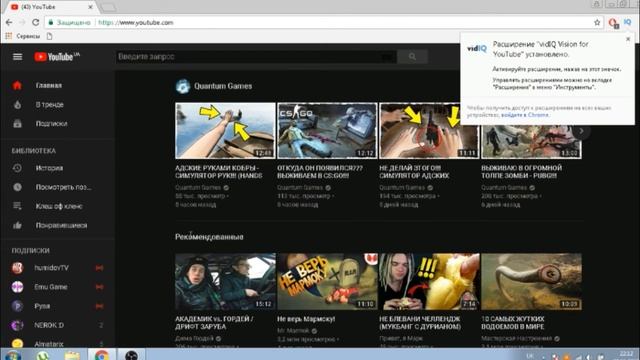This screenshot has width=640, height=360.
Task: Open the Windows Start button
Action: pos(12,355)
